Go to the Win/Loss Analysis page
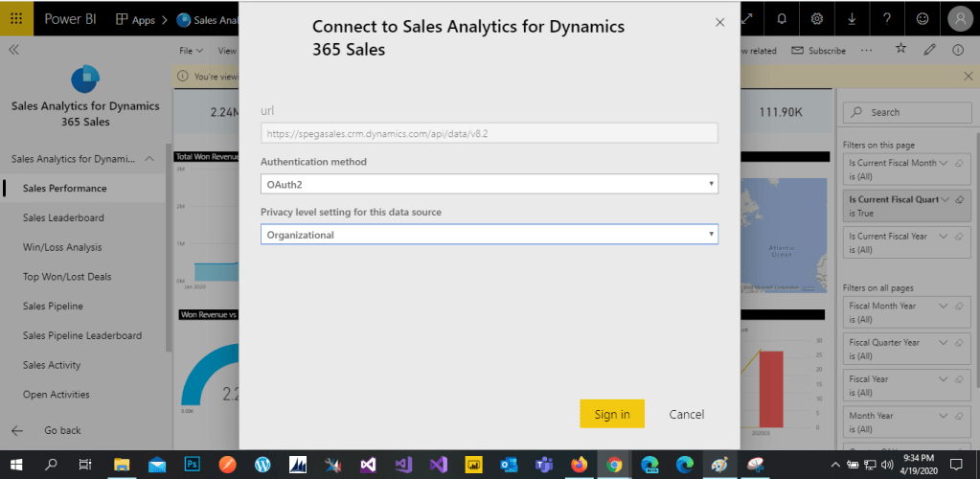This screenshot has height=479, width=980. point(61,247)
